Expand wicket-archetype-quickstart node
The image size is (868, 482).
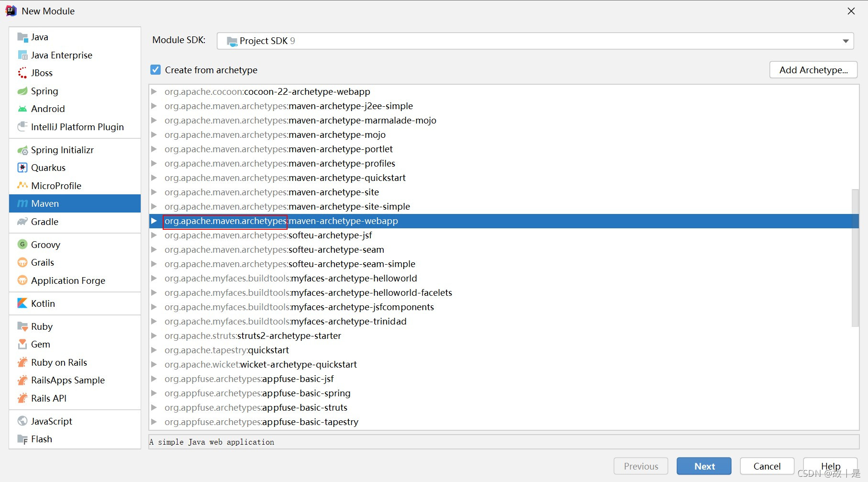(x=154, y=364)
